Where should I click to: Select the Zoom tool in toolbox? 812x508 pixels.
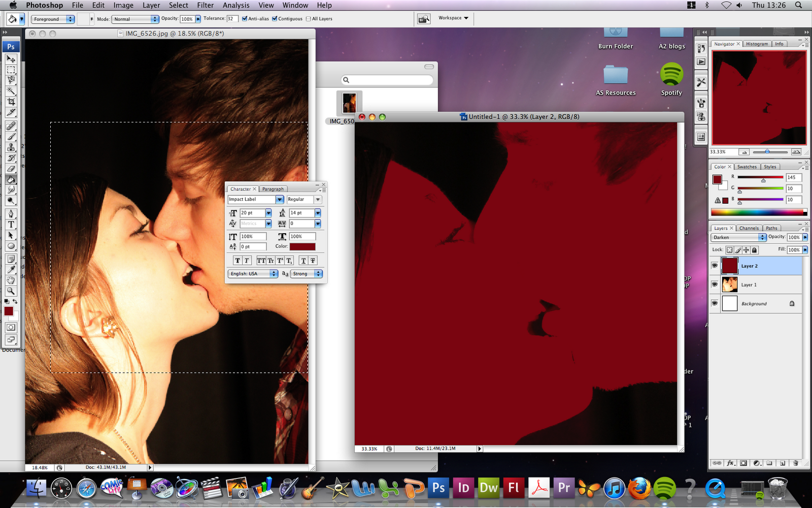point(11,291)
